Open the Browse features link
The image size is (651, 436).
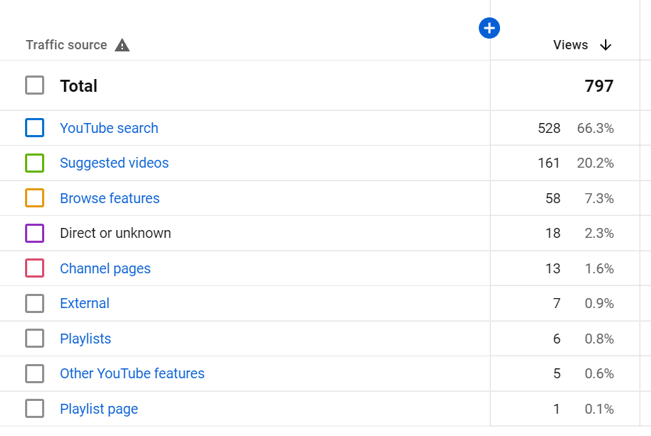coord(110,198)
